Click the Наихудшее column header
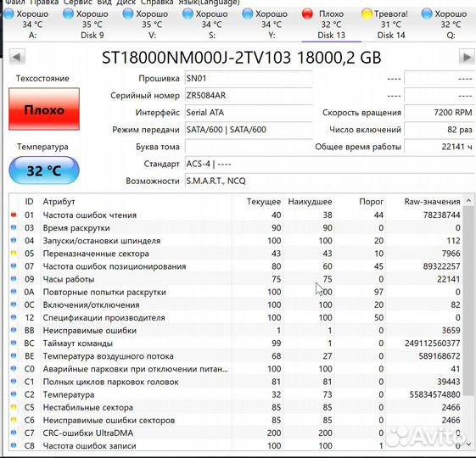The width and height of the screenshot is (476, 458). point(310,202)
